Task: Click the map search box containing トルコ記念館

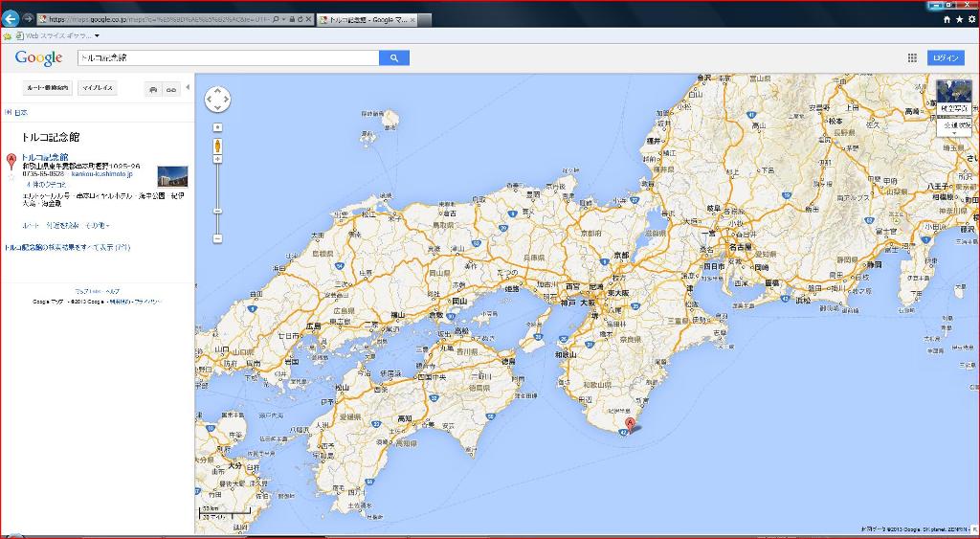Action: tap(228, 57)
